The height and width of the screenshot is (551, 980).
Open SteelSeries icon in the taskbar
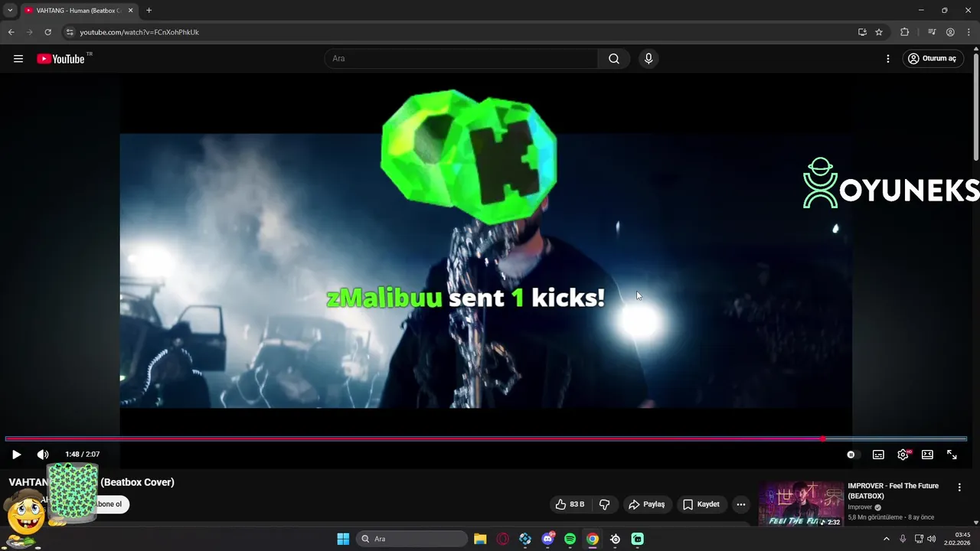tap(616, 539)
